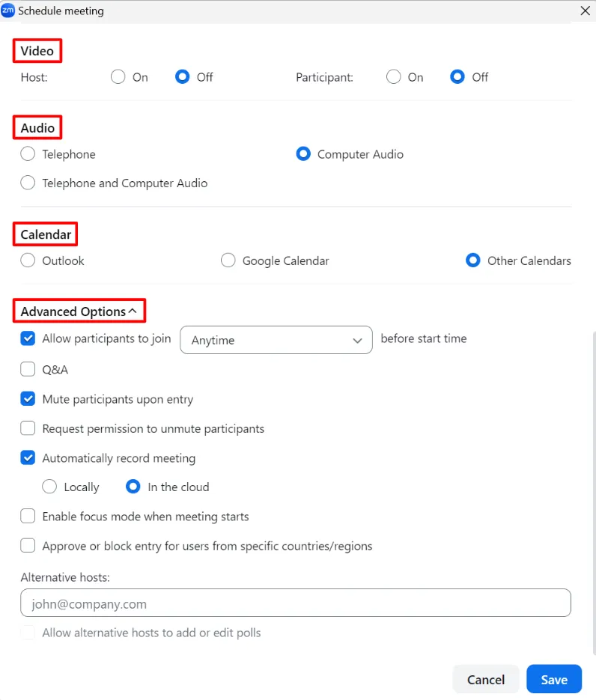Image resolution: width=596 pixels, height=700 pixels.
Task: Click the Zoom logo icon in title bar
Action: (8, 10)
